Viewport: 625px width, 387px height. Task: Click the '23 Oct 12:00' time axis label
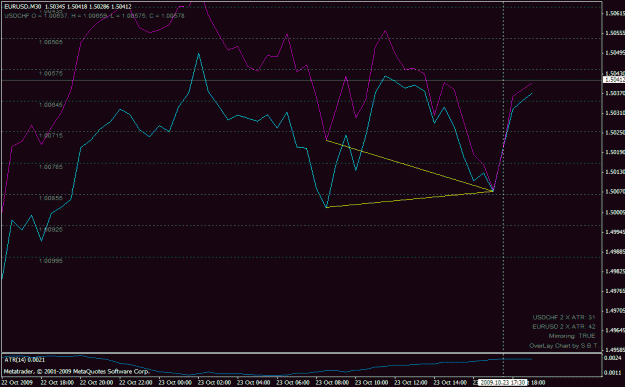click(x=411, y=383)
